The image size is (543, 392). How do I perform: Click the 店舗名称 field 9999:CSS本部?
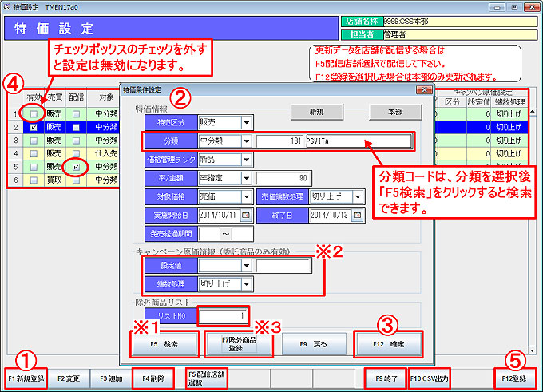[x=460, y=22]
